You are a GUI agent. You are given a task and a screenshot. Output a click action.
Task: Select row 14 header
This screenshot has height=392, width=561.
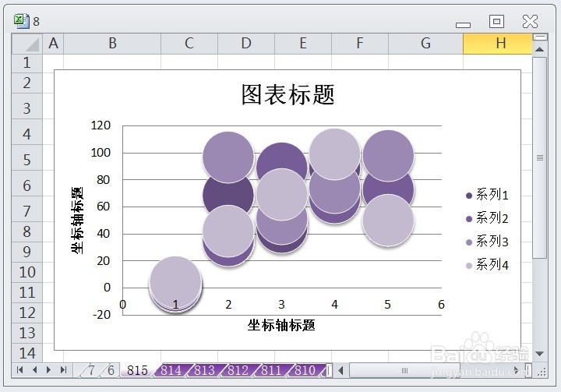point(26,353)
